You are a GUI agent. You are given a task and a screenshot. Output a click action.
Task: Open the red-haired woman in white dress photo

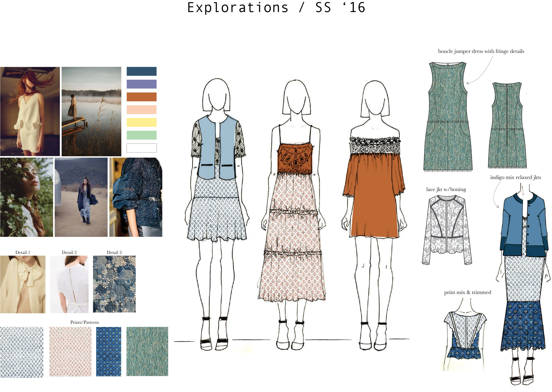pos(30,111)
